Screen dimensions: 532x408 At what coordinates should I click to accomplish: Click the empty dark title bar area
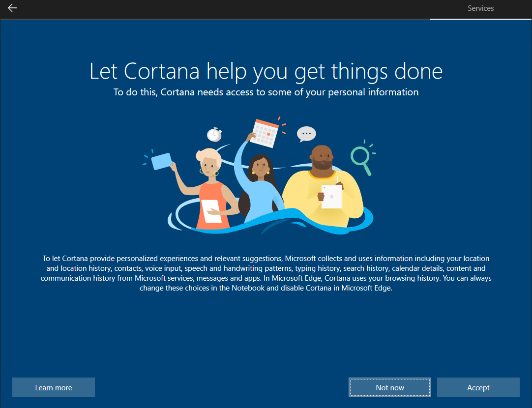(x=221, y=8)
